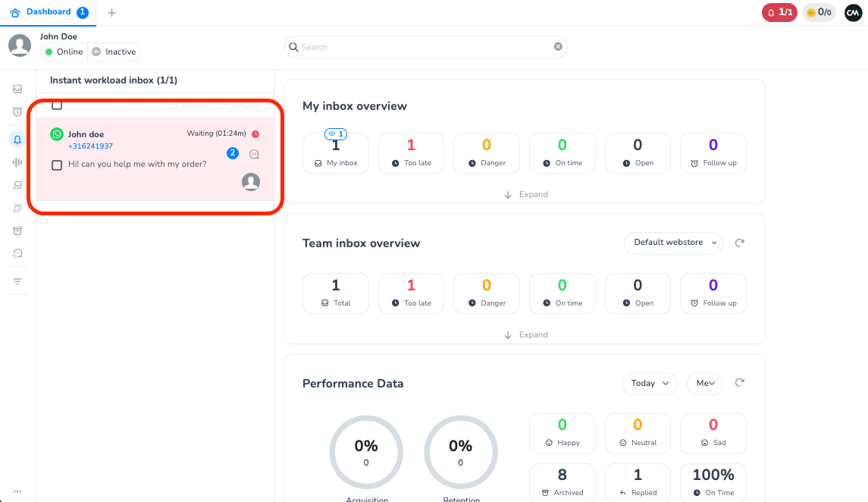Open the audio waveform sidebar icon
The image size is (868, 502).
(17, 162)
